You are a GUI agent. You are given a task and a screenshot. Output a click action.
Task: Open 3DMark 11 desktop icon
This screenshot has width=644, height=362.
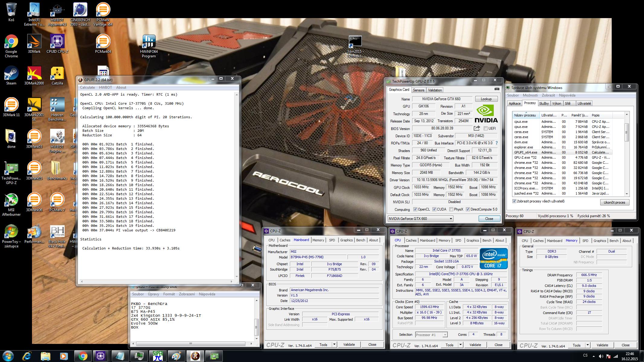11,107
